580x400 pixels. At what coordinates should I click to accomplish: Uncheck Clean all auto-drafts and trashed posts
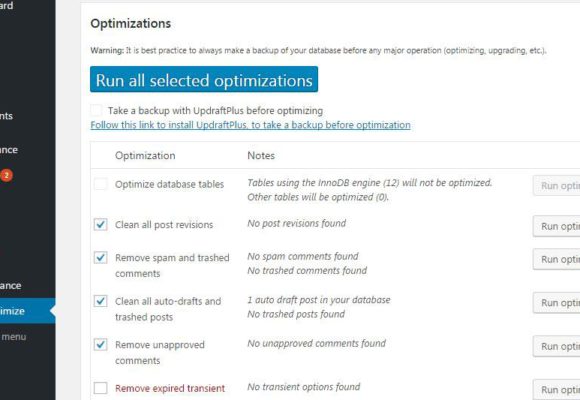click(x=101, y=301)
